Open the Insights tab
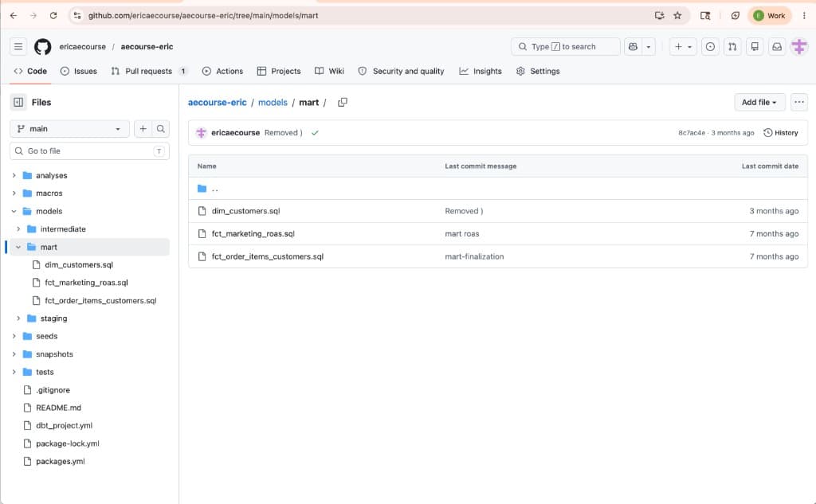 [x=481, y=71]
